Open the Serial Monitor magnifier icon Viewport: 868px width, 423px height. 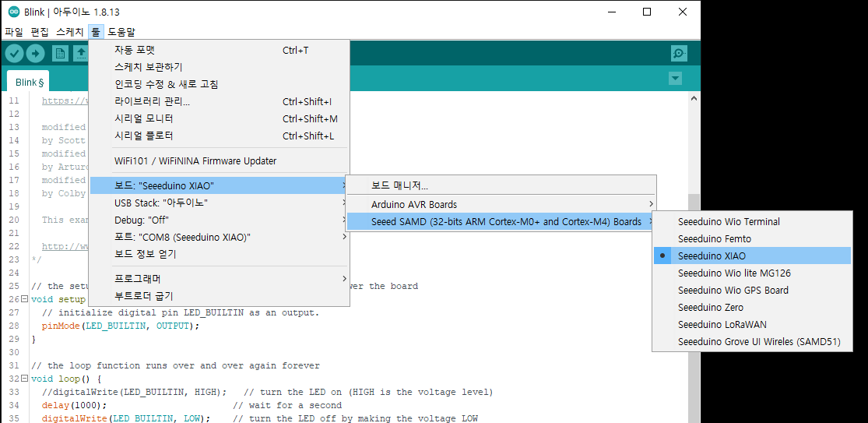click(679, 53)
